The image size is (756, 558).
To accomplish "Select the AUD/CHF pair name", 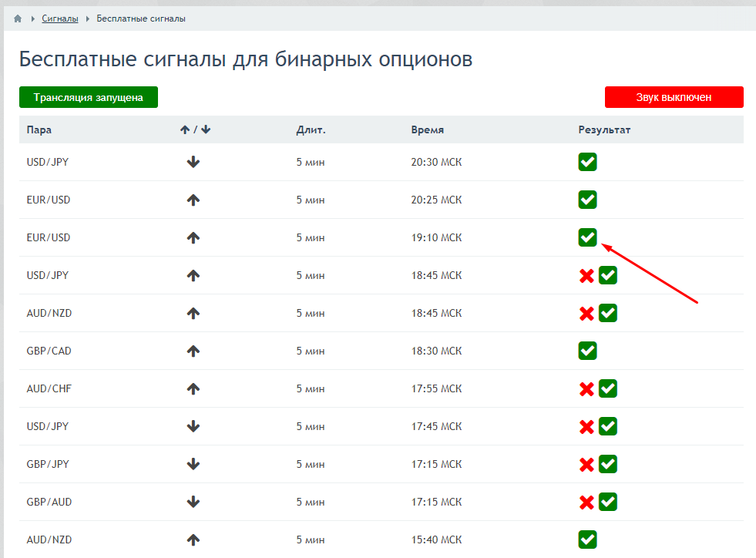I will [49, 388].
